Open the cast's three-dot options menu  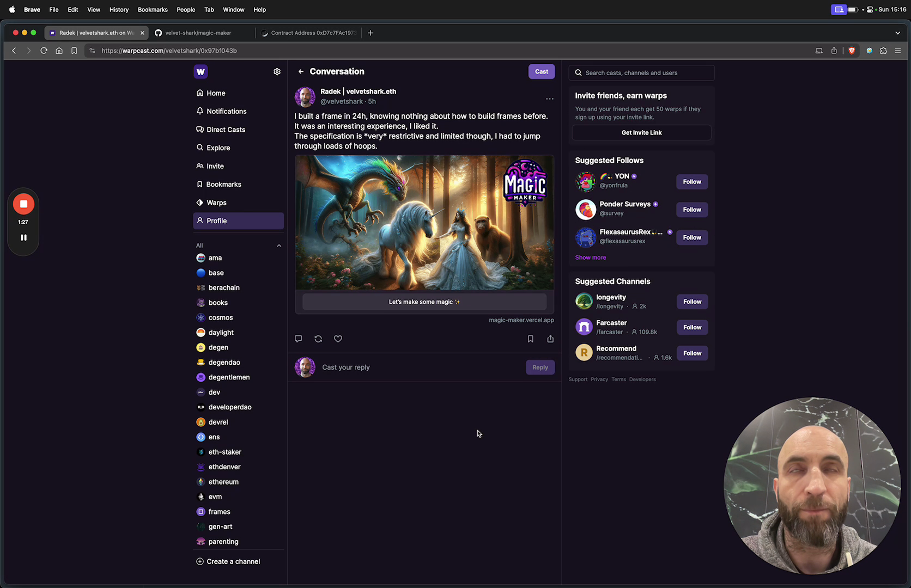pyautogui.click(x=550, y=99)
